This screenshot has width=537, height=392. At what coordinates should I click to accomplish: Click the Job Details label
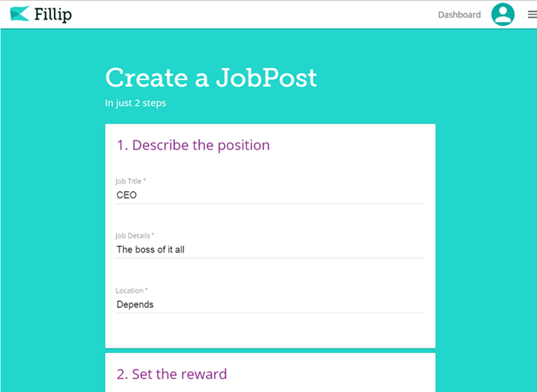point(134,236)
